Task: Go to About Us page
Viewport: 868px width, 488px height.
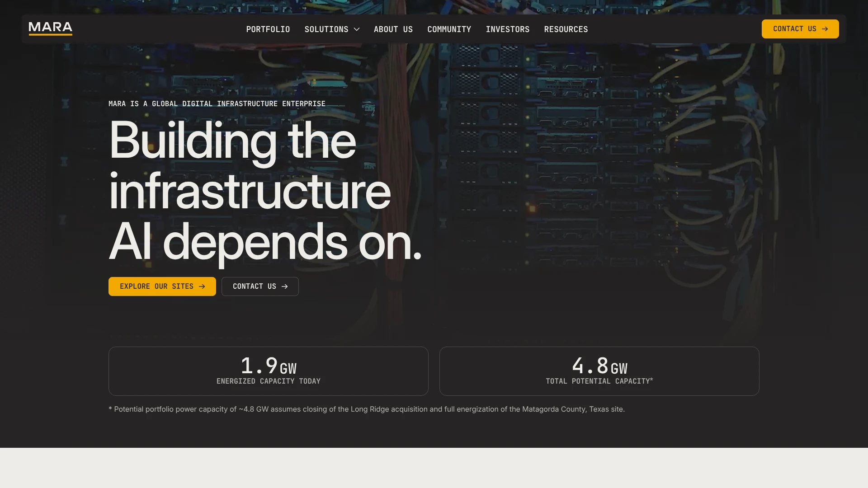Action: pos(393,29)
